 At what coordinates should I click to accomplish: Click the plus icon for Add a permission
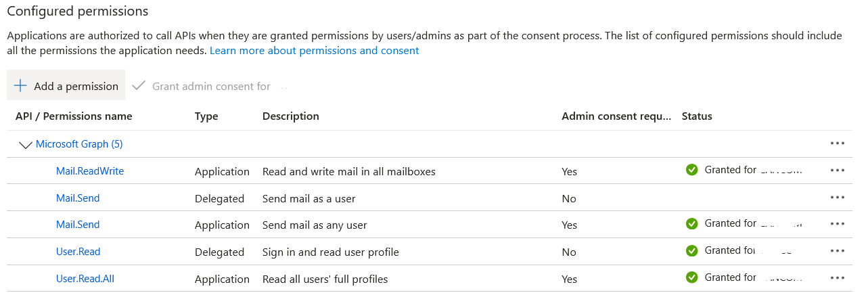(20, 86)
